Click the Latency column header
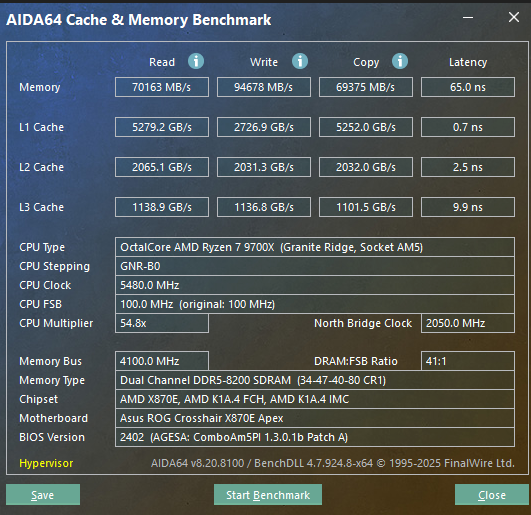This screenshot has width=531, height=515. tap(468, 62)
